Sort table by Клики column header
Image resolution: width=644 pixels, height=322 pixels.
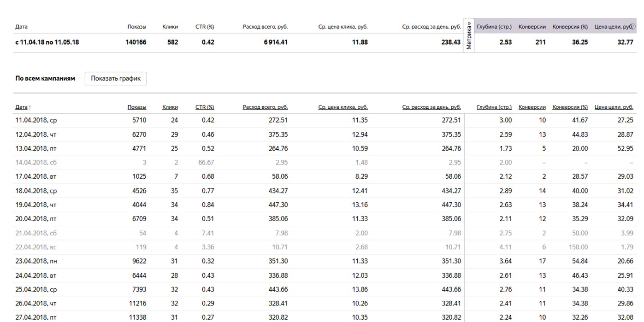point(170,107)
